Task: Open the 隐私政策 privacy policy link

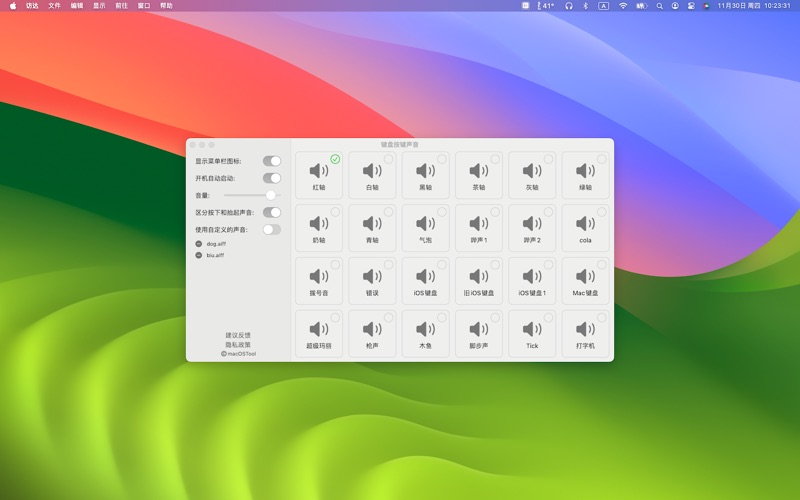Action: [x=238, y=344]
